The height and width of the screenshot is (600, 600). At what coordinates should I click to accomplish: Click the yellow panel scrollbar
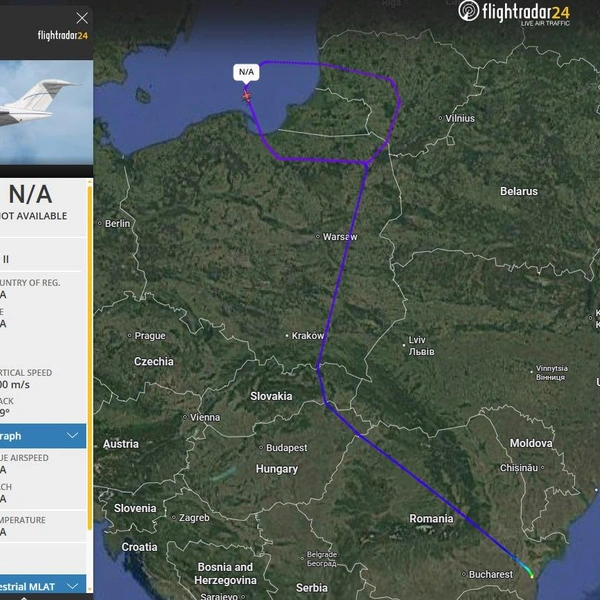click(x=90, y=358)
